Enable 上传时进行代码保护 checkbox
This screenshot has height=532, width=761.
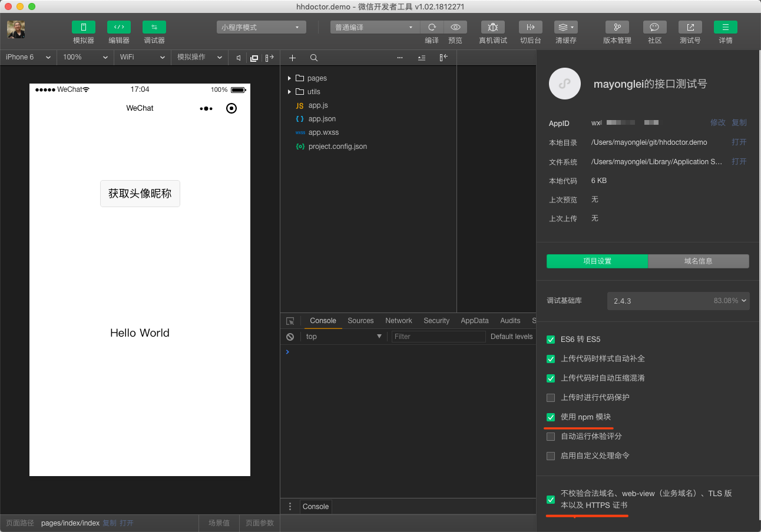coord(551,398)
